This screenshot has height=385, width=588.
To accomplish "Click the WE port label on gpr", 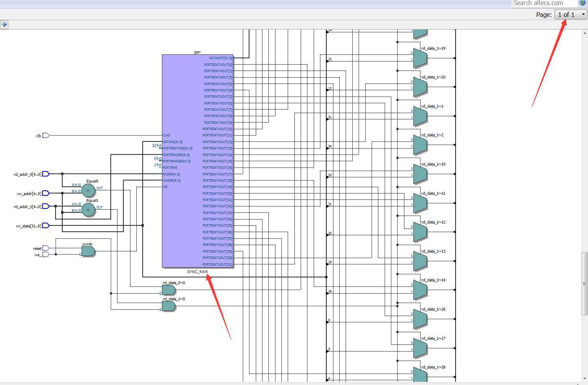I will pos(165,187).
